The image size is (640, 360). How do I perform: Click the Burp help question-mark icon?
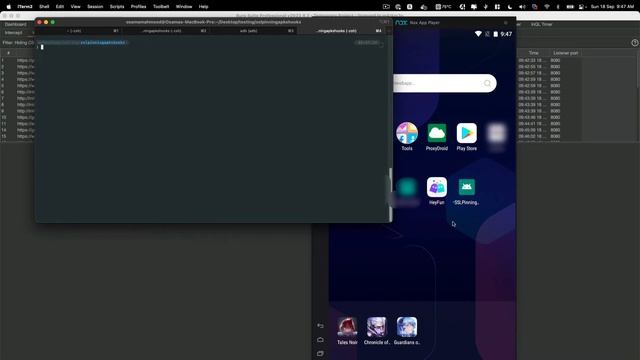point(635,42)
